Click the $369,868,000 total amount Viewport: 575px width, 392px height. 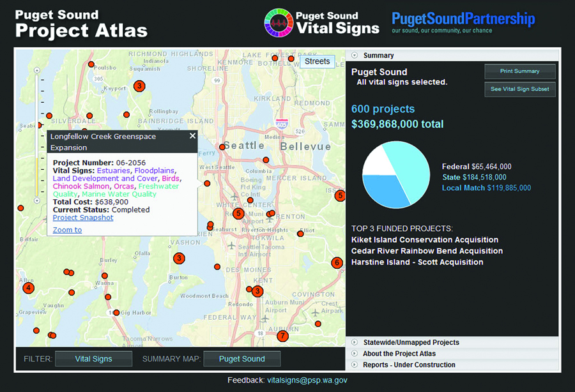pyautogui.click(x=397, y=124)
